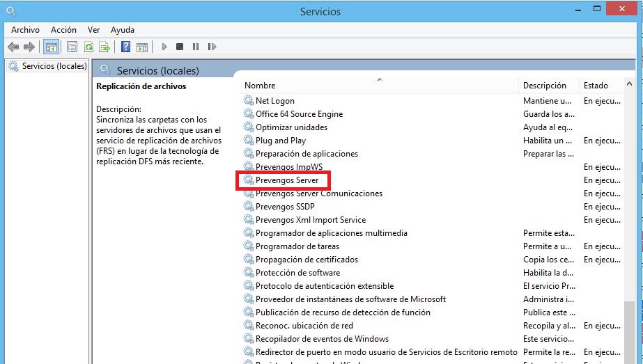Click the Refresh toolbar icon
Image resolution: width=643 pixels, height=364 pixels.
pos(88,47)
